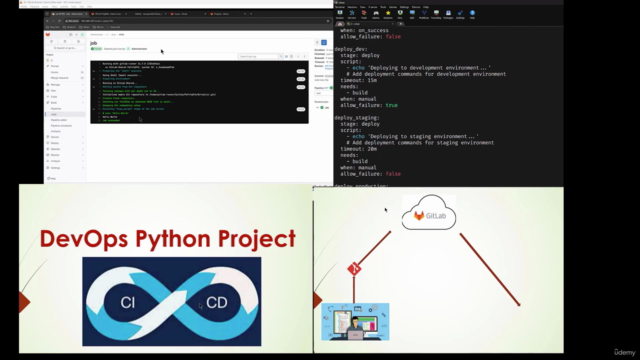Open Pipelines in GitLab Build menu

pos(56,109)
